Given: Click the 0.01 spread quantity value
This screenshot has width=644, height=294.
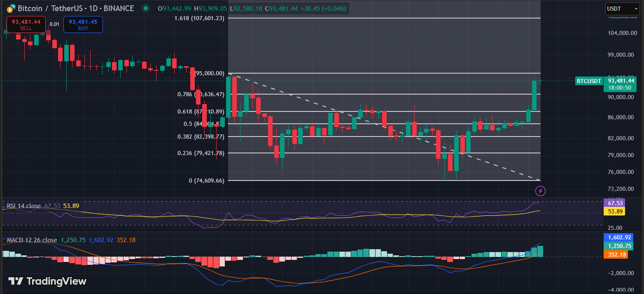Looking at the screenshot, I should coord(54,24).
